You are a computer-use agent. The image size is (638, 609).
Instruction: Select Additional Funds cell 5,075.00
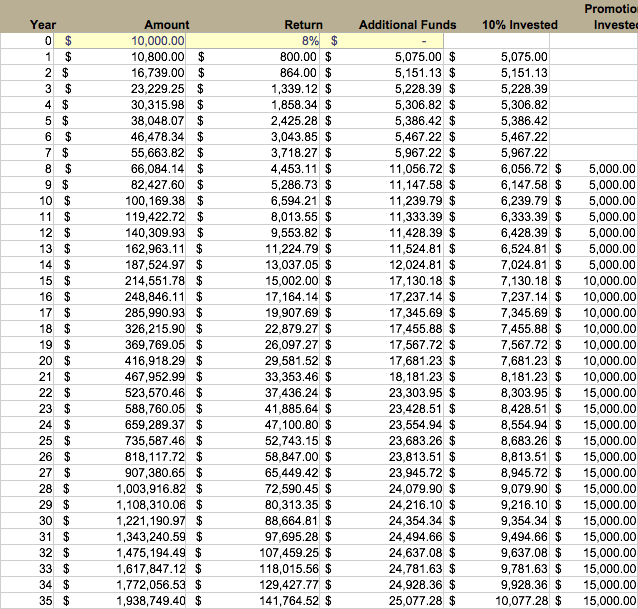[382, 57]
